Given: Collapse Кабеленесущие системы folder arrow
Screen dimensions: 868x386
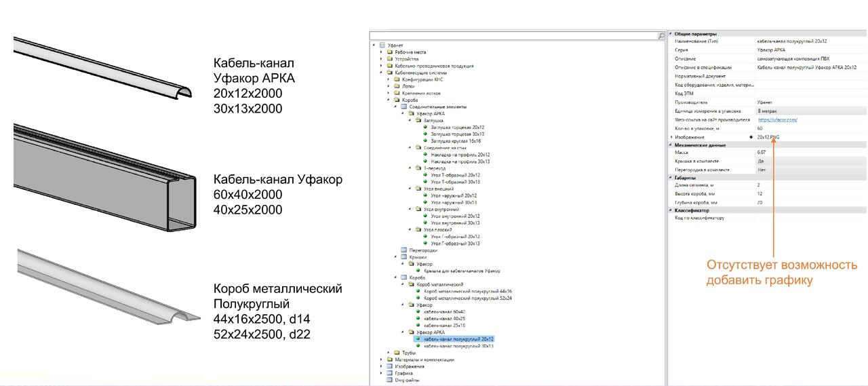Looking at the screenshot, I should click(381, 73).
